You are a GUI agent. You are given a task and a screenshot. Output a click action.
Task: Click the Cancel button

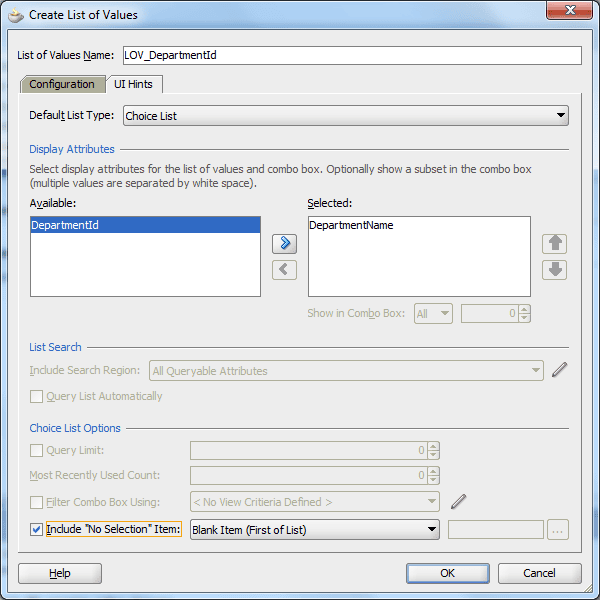[539, 573]
